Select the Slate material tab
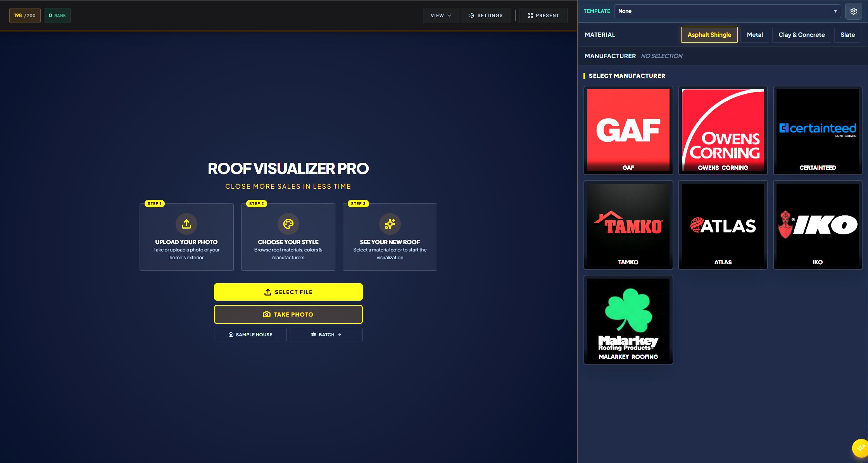The image size is (868, 463). (848, 35)
